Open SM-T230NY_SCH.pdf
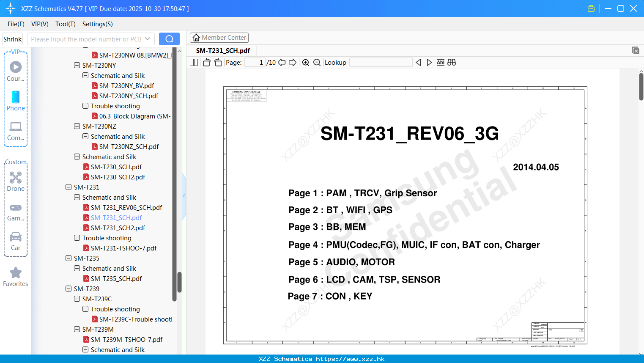This screenshot has width=644, height=363. click(x=129, y=96)
